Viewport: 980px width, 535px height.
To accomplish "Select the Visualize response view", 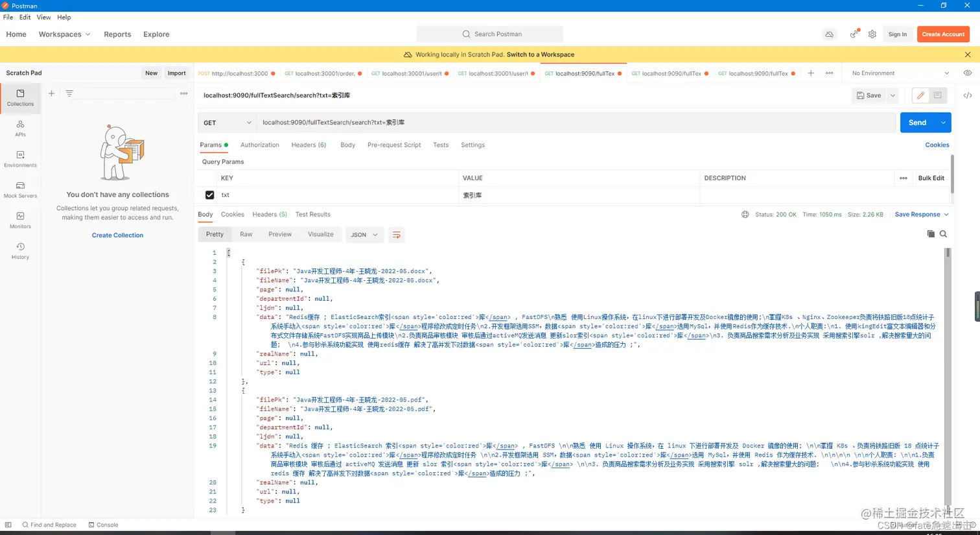I will (x=320, y=235).
